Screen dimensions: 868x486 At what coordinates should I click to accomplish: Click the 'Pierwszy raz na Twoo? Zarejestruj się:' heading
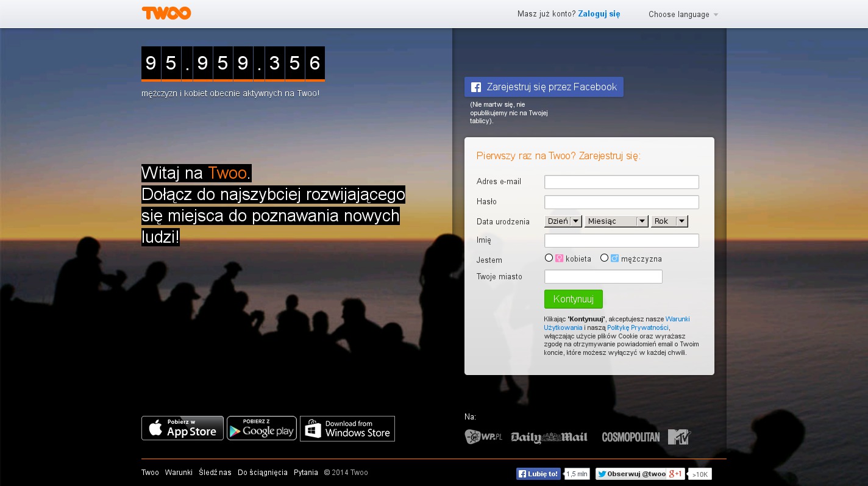[x=558, y=156]
